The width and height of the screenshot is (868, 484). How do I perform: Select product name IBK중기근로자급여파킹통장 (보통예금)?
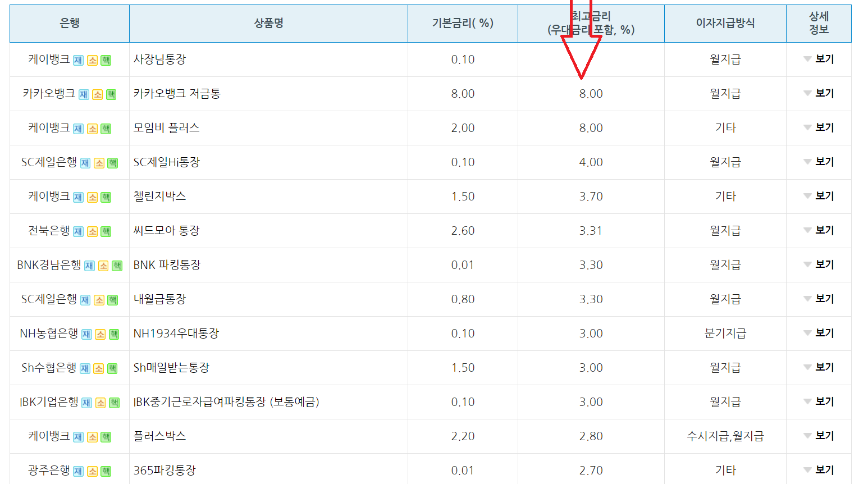click(x=226, y=401)
